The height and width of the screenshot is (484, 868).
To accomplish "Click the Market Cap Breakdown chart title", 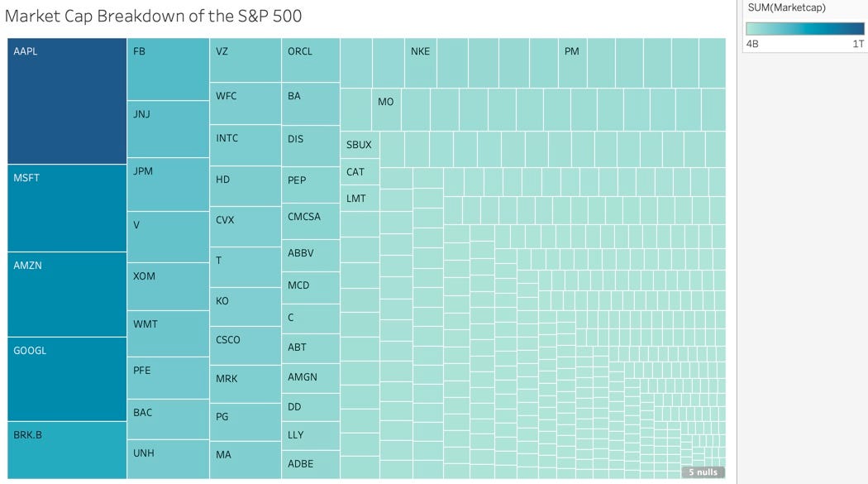I will pos(153,16).
